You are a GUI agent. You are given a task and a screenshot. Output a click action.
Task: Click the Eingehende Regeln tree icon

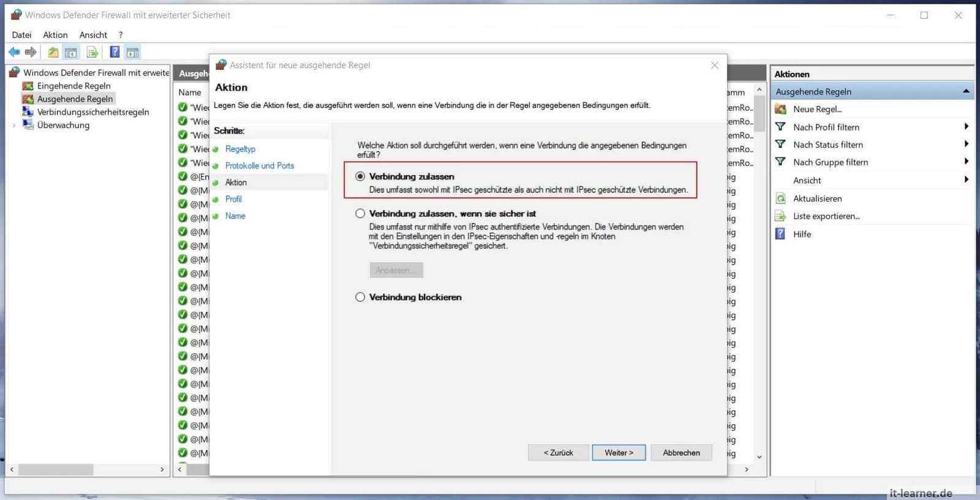coord(28,86)
